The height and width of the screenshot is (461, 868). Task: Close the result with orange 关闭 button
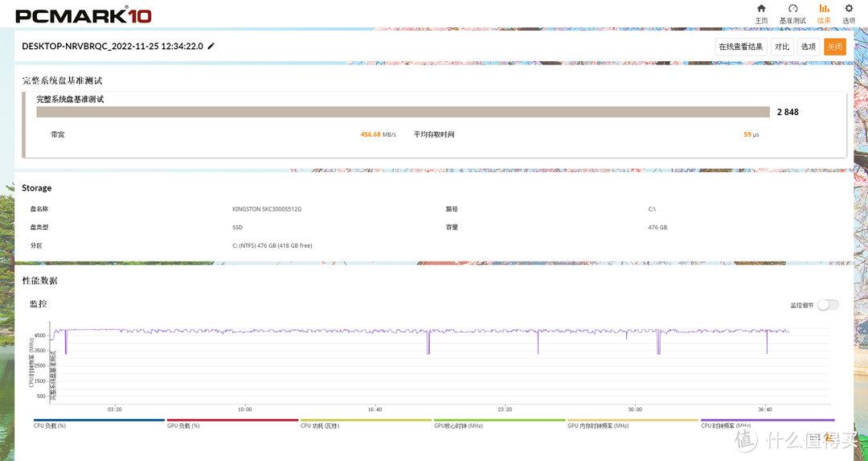[x=835, y=47]
